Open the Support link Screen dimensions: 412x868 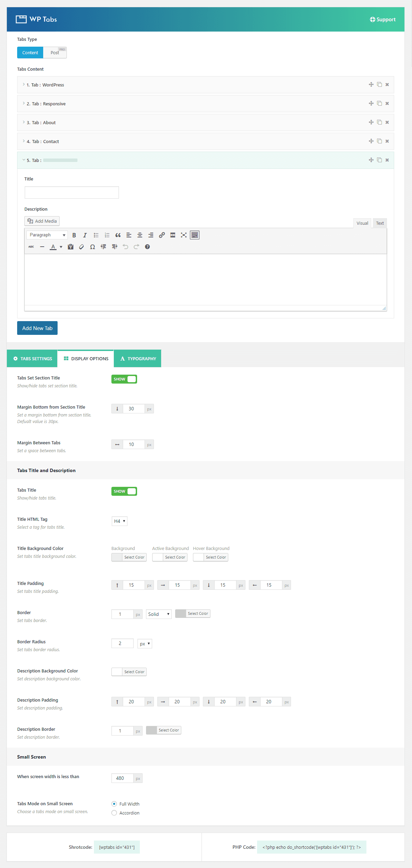click(x=383, y=20)
